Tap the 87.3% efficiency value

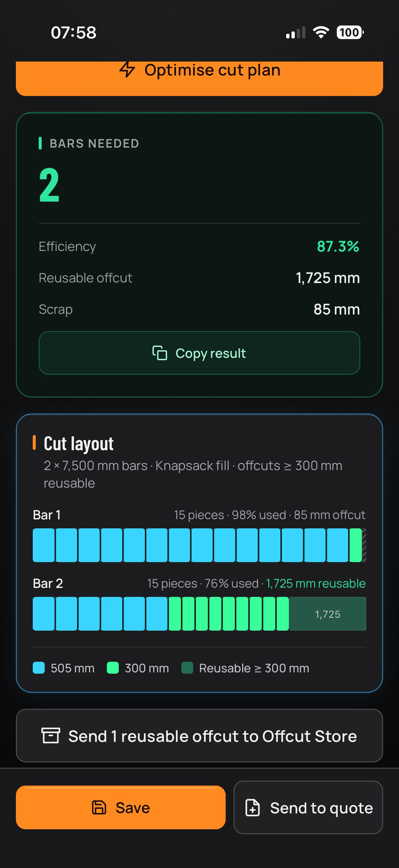point(338,246)
